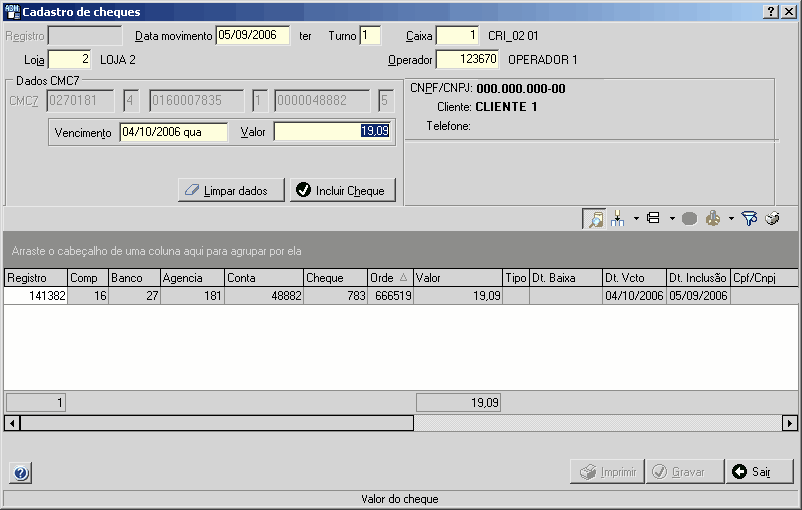Click the disabled Registro input field

tap(85, 36)
